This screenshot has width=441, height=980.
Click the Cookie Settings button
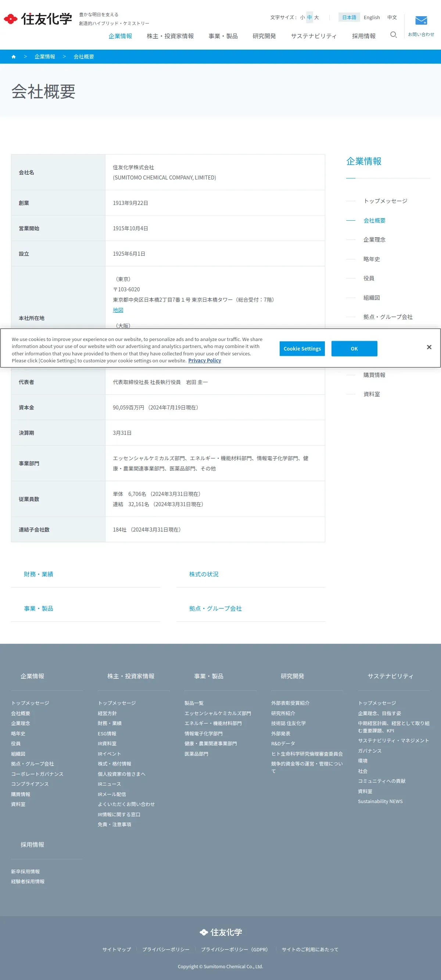click(302, 349)
